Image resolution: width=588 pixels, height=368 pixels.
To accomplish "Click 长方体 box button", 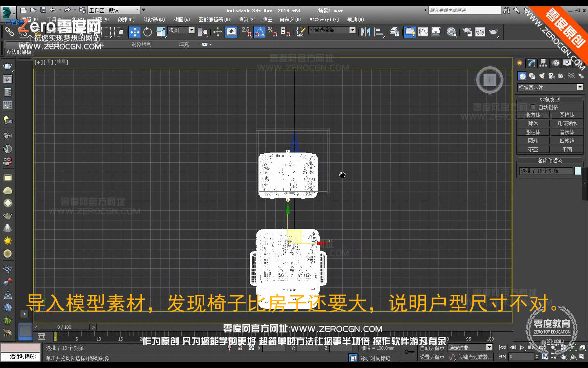I will tap(533, 115).
